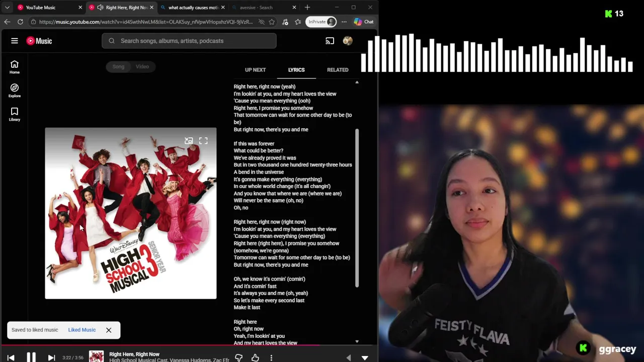
Task: Open the Favorites list icon
Action: (298, 22)
